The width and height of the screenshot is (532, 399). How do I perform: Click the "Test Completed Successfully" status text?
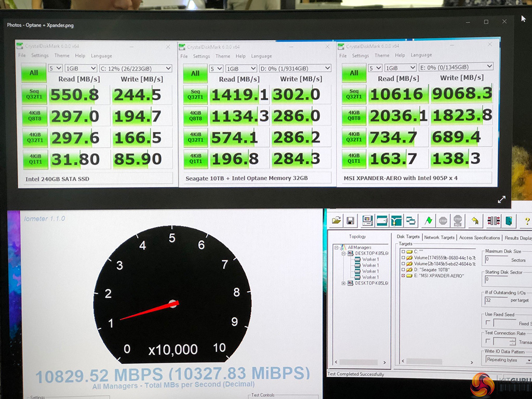tap(355, 374)
